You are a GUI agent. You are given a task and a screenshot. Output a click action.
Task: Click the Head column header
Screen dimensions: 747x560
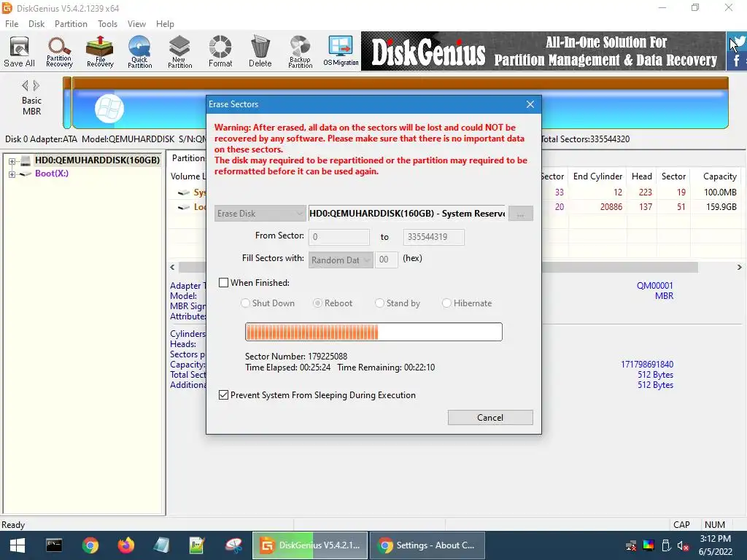(x=641, y=176)
